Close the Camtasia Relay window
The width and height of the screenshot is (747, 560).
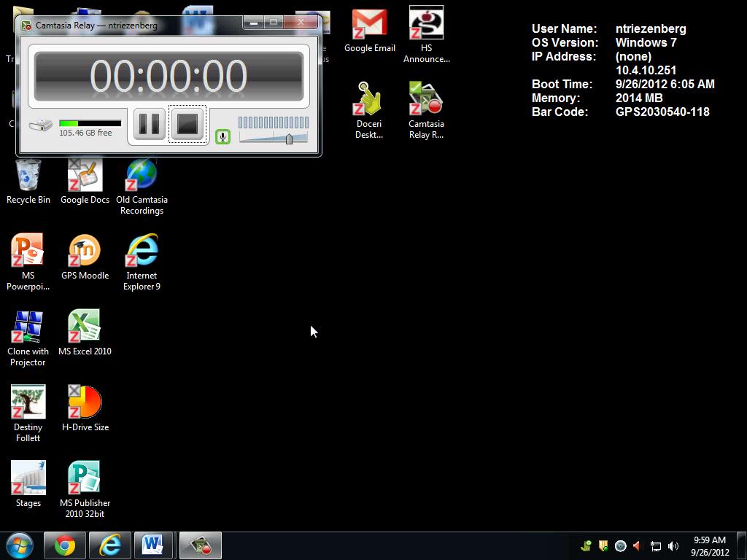pos(301,22)
